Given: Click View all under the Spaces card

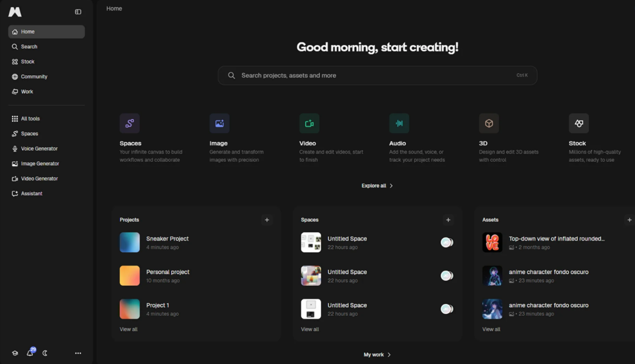Looking at the screenshot, I should tap(310, 329).
